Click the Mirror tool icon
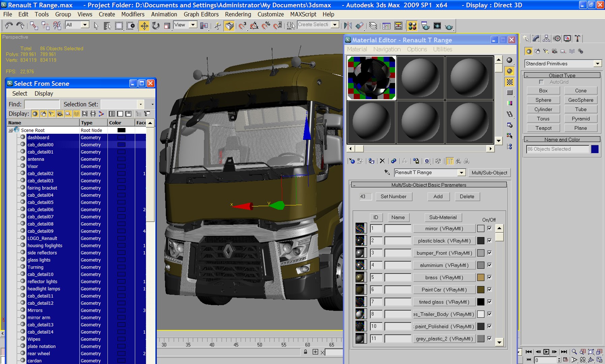 click(348, 26)
